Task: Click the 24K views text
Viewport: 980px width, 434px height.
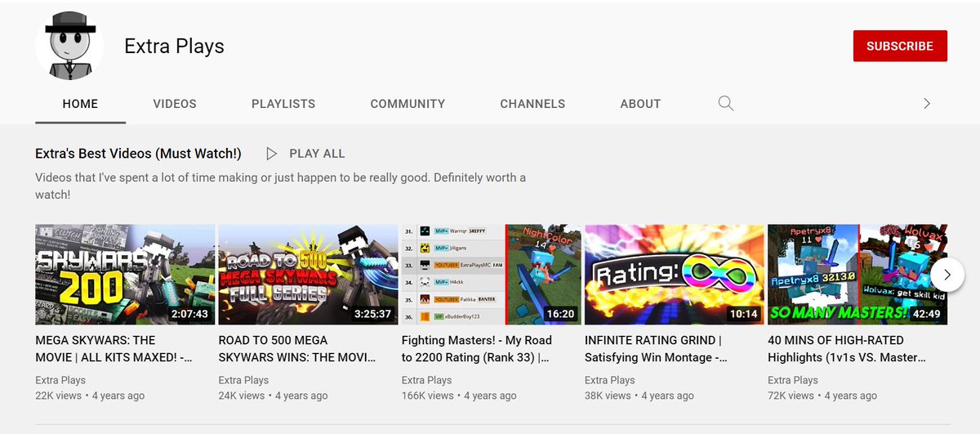Action: [x=242, y=396]
